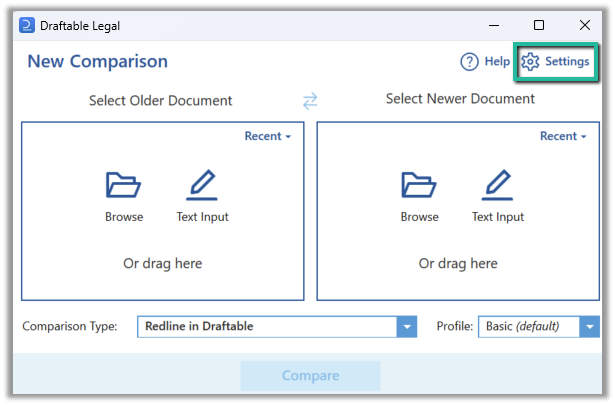Click the 'Comparison Type:' label
Screen dimensions: 615x405
pos(70,327)
